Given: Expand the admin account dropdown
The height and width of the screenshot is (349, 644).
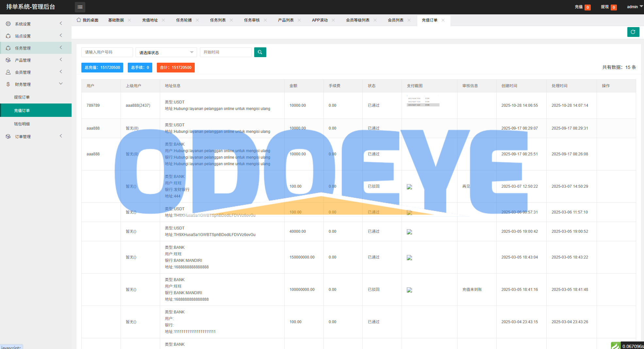Looking at the screenshot, I should pyautogui.click(x=635, y=7).
